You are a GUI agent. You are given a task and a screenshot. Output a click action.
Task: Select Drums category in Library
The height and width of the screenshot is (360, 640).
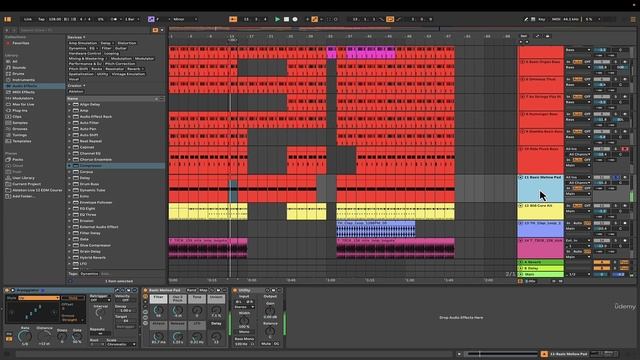(18, 73)
